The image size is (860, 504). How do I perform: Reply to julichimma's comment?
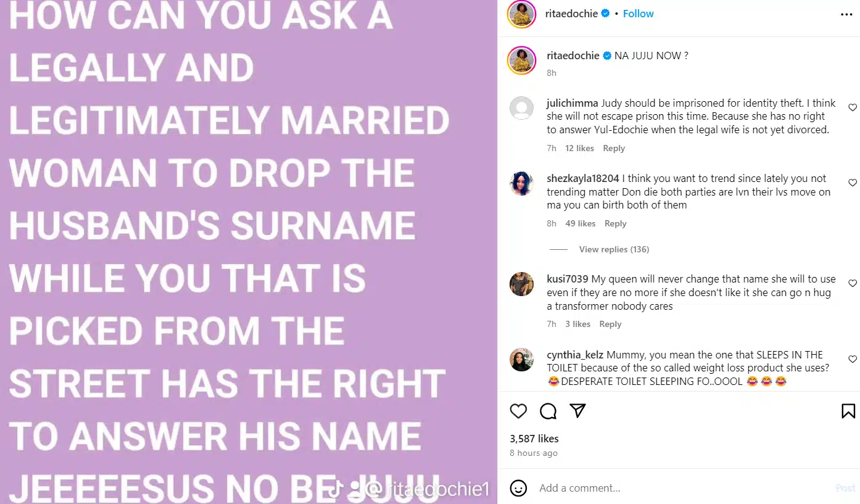(614, 148)
